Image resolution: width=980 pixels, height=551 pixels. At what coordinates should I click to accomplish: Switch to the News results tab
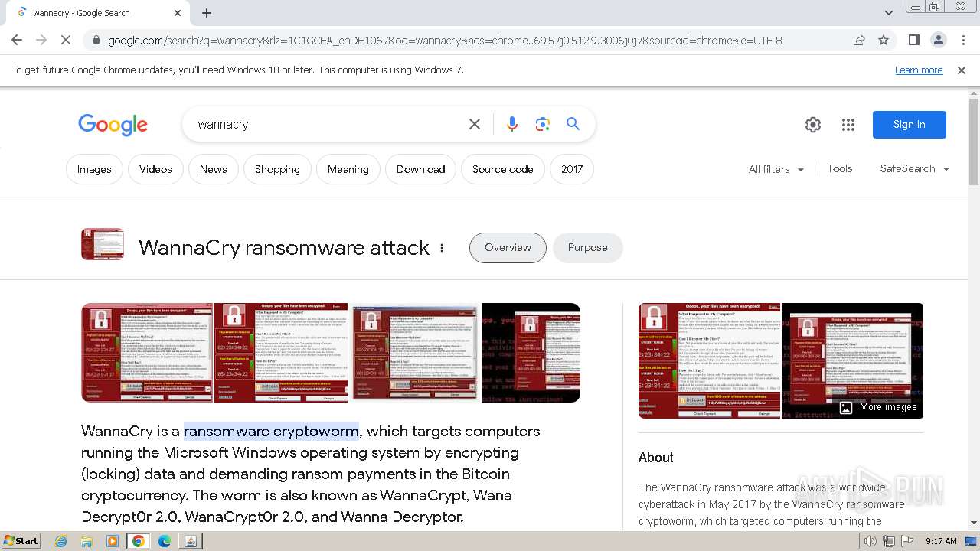click(214, 169)
